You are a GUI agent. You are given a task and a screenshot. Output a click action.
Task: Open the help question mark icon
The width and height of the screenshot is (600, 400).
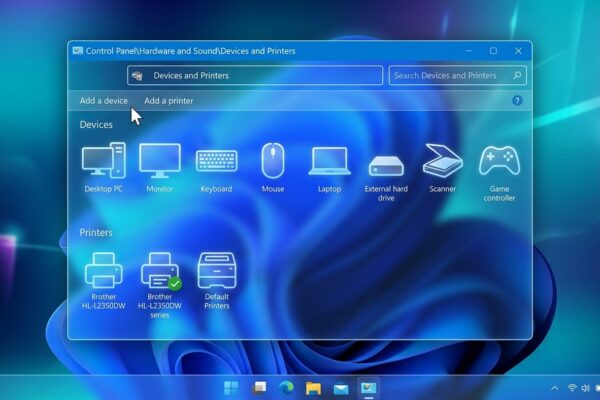click(x=517, y=101)
